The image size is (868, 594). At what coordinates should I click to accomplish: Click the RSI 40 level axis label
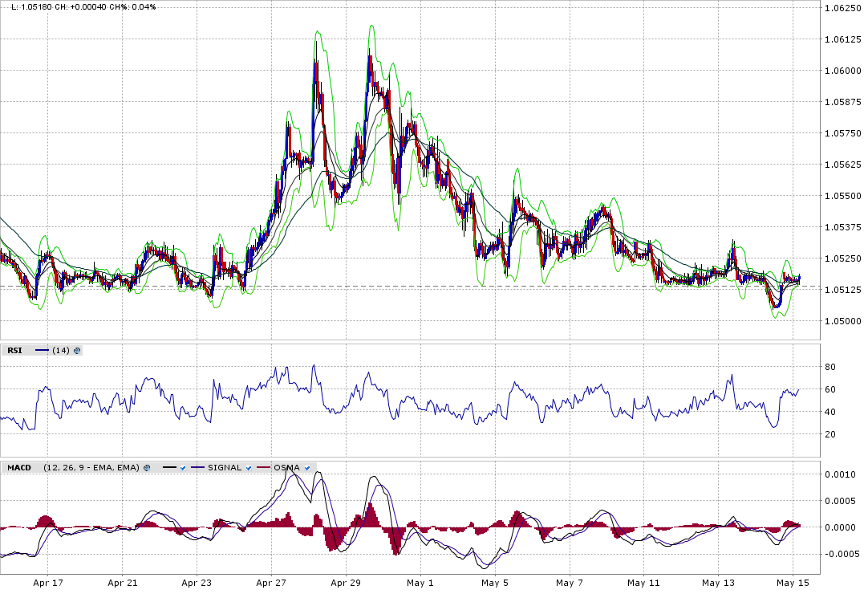829,412
